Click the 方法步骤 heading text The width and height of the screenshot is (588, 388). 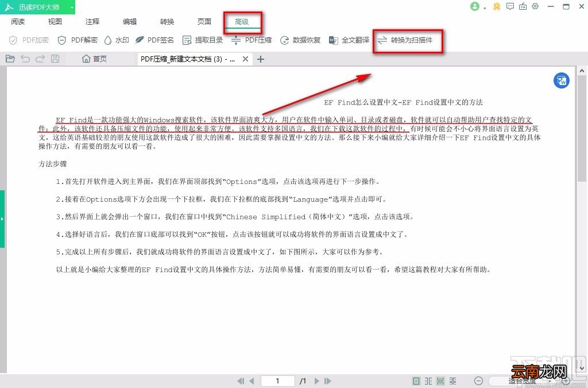pyautogui.click(x=52, y=164)
